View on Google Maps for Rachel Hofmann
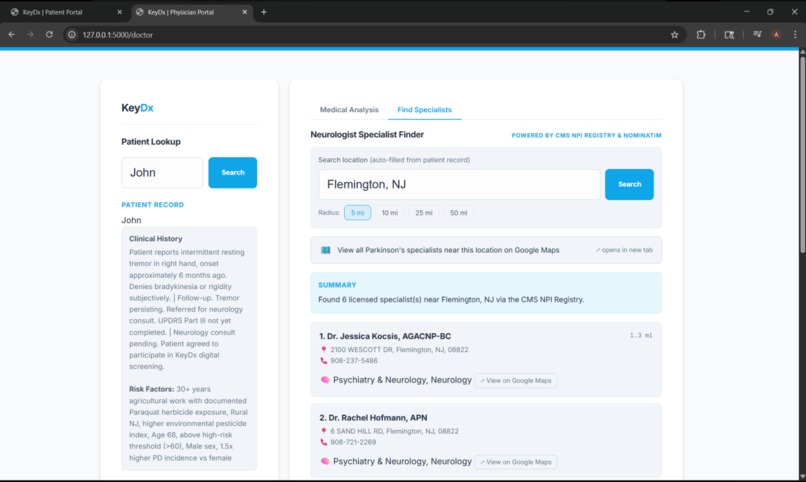806x482 pixels. 516,462
